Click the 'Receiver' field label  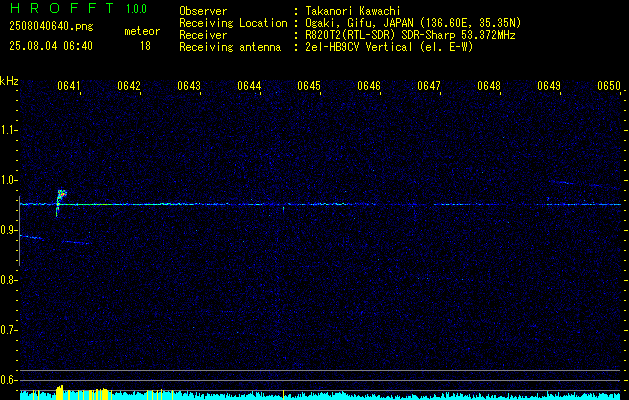point(203,35)
